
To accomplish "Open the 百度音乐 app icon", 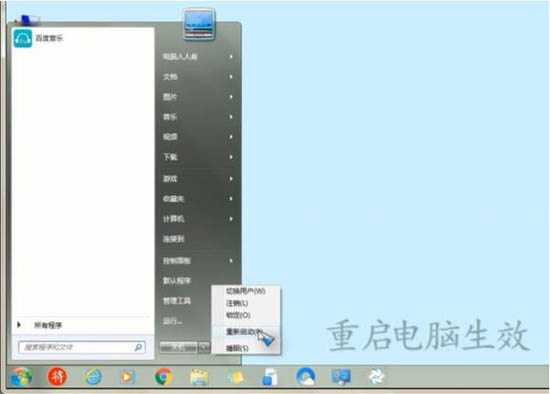I will pyautogui.click(x=23, y=38).
